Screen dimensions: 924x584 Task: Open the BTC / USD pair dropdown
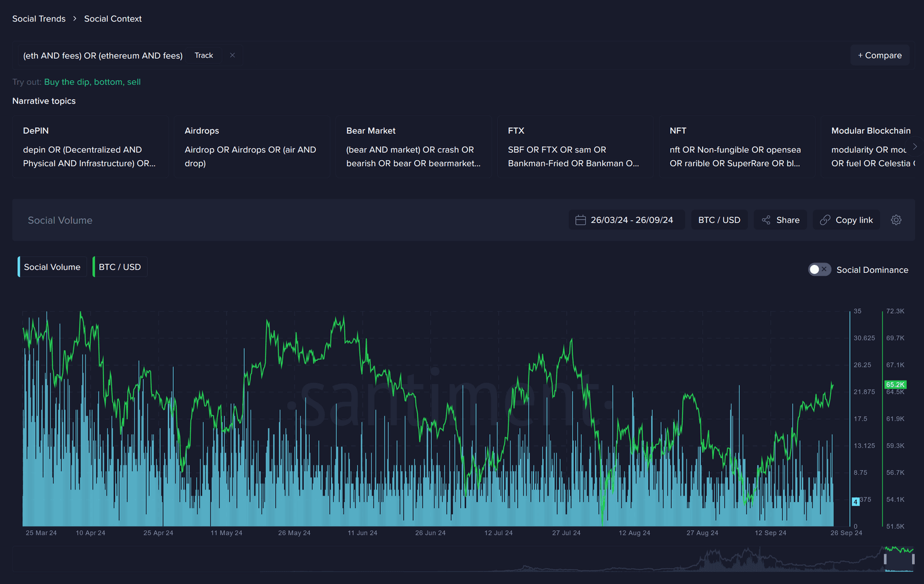click(x=719, y=220)
